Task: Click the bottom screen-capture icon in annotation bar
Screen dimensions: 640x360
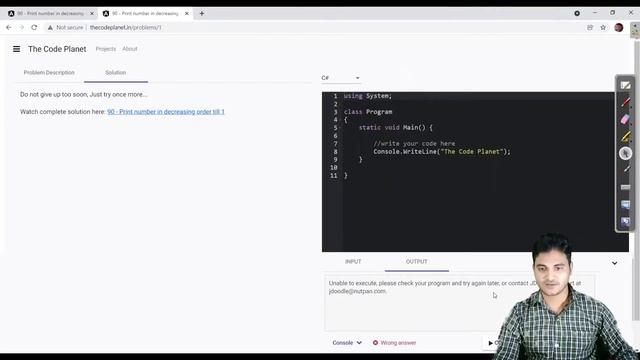Action: pyautogui.click(x=625, y=222)
